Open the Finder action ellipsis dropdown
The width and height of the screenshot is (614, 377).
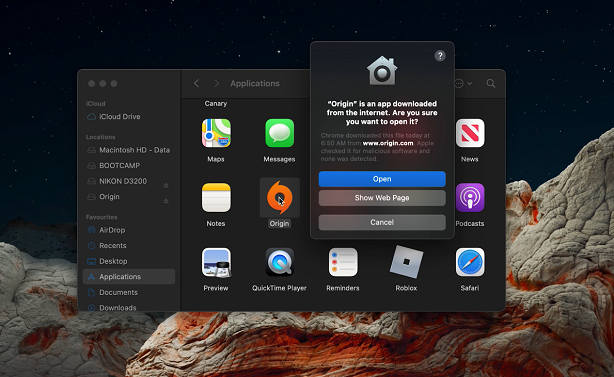[x=463, y=83]
